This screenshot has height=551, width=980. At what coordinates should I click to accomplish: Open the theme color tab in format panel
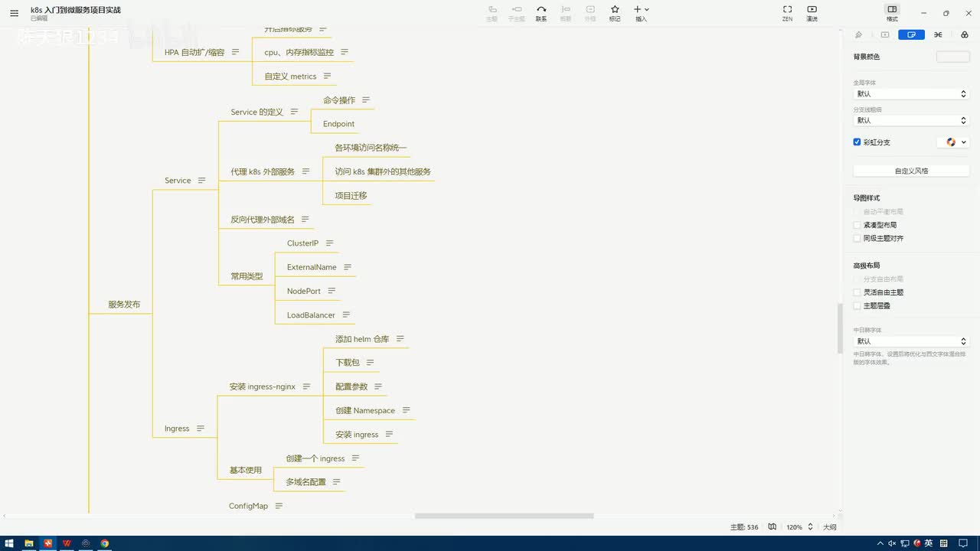pos(964,34)
